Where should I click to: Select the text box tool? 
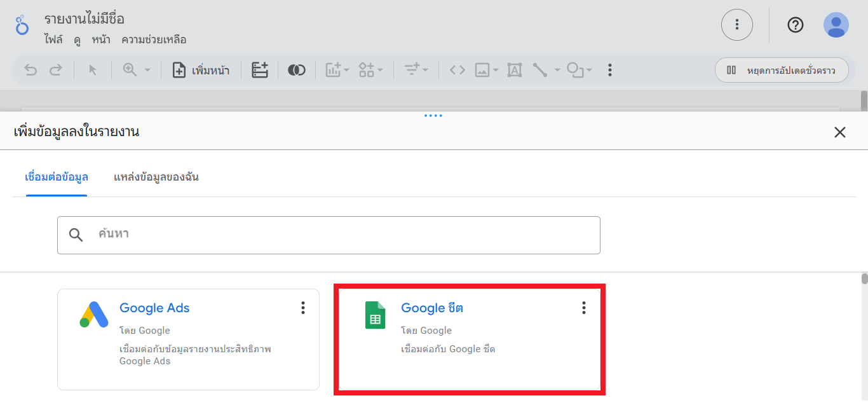click(515, 70)
